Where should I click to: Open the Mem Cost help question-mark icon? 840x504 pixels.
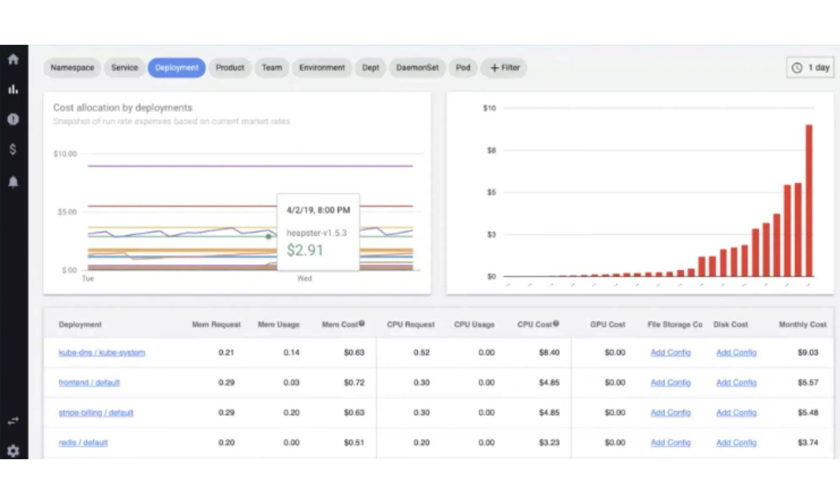362,322
